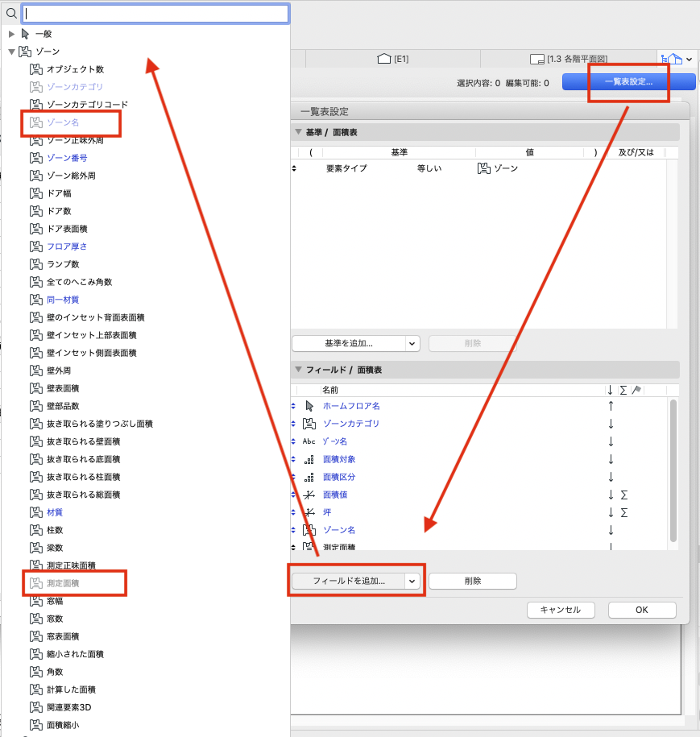Select ゾーン番号 field item
The width and height of the screenshot is (700, 737).
(x=67, y=158)
